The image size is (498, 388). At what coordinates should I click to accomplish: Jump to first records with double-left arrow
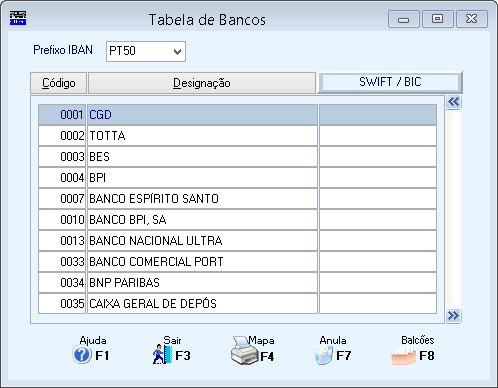point(453,102)
